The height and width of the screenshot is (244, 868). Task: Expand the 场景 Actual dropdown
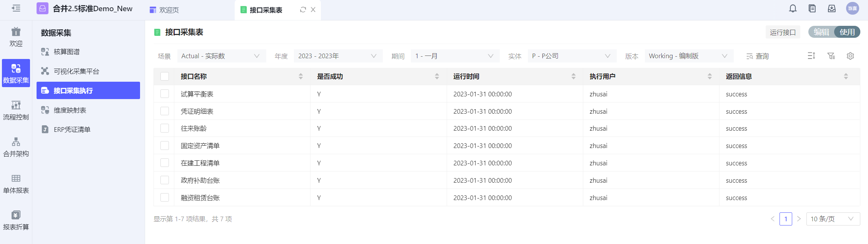click(221, 56)
